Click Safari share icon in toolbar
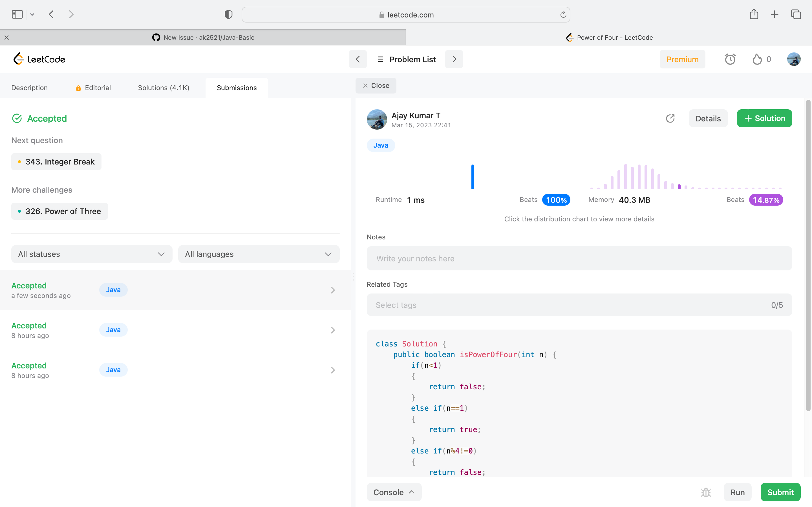This screenshot has width=812, height=507. point(754,14)
